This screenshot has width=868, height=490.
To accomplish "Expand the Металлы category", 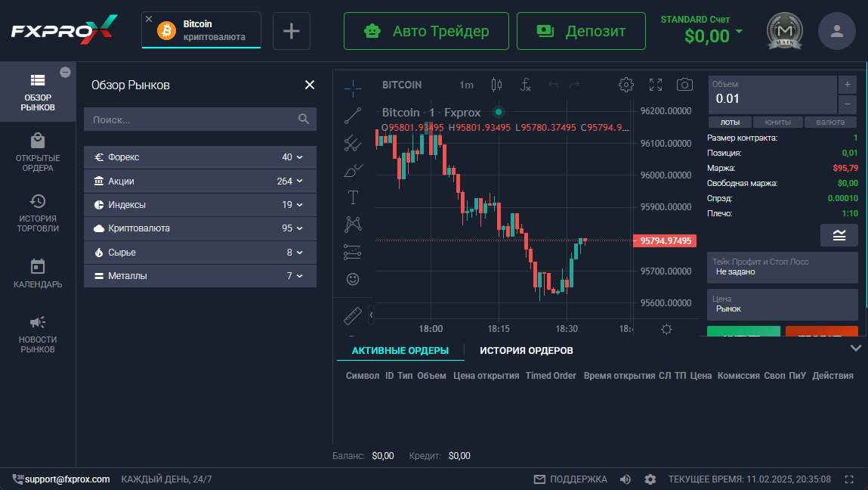I will click(x=200, y=276).
